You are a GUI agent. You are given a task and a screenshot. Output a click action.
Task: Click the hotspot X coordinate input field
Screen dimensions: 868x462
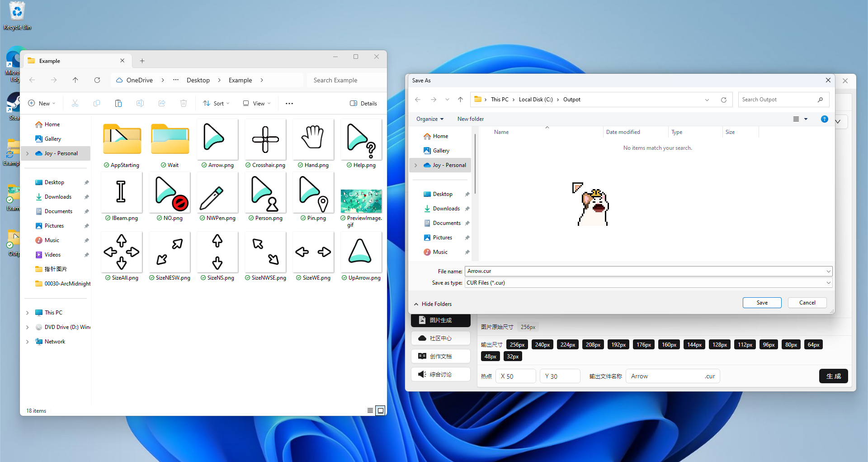(x=515, y=376)
